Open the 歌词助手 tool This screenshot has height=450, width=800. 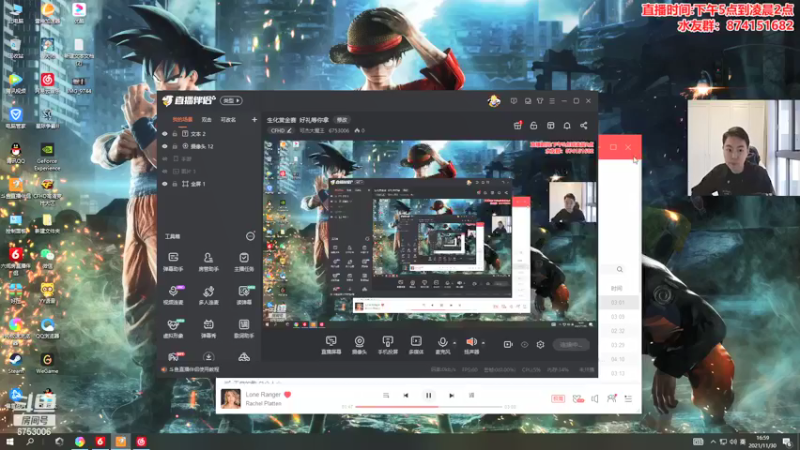point(244,328)
